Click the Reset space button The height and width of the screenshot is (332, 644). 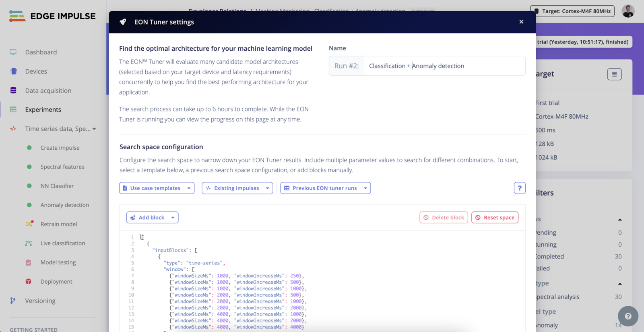[495, 217]
